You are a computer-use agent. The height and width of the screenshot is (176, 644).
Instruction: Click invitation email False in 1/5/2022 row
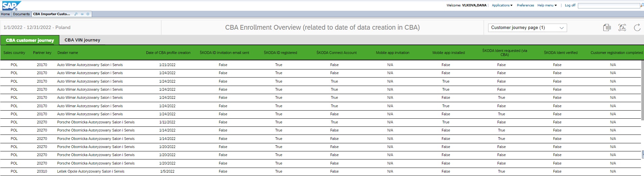[223, 171]
